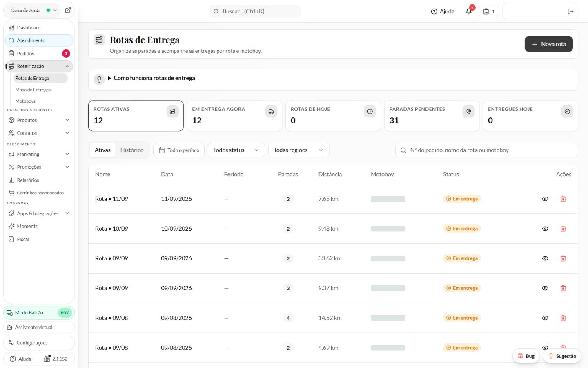View details of Rota • 11/09
The width and height of the screenshot is (588, 368).
[x=545, y=199]
